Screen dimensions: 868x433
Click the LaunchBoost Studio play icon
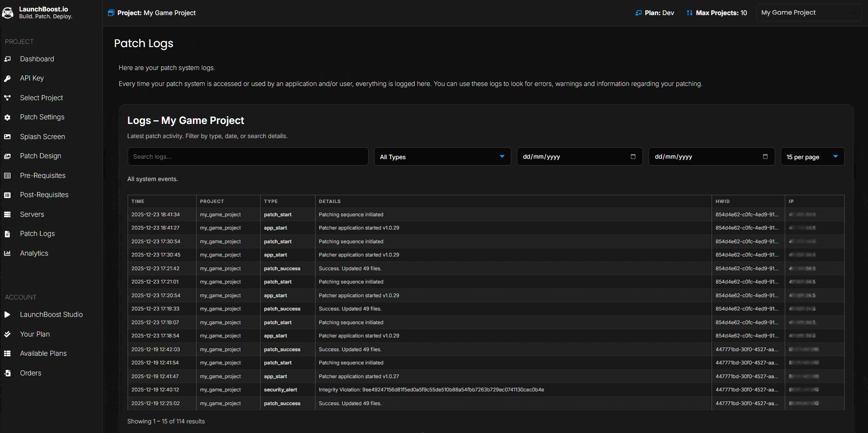[x=7, y=315]
